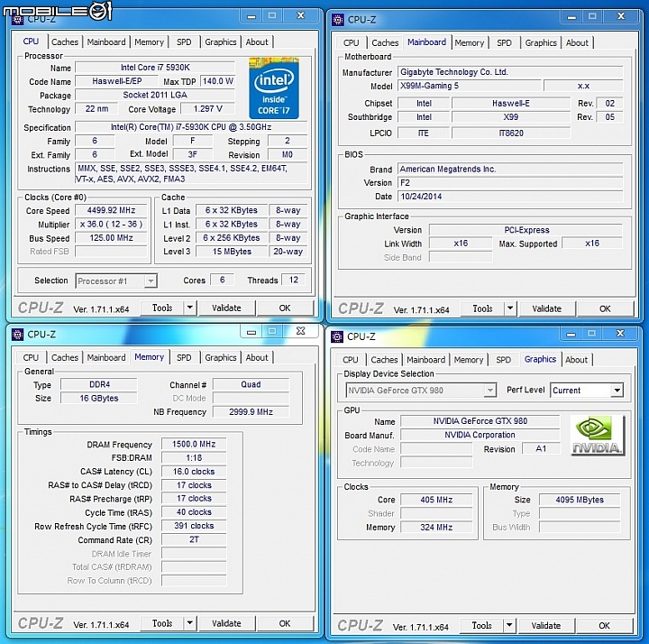Click the CPU-Z icon in Graphics window titlebar

coord(337,336)
